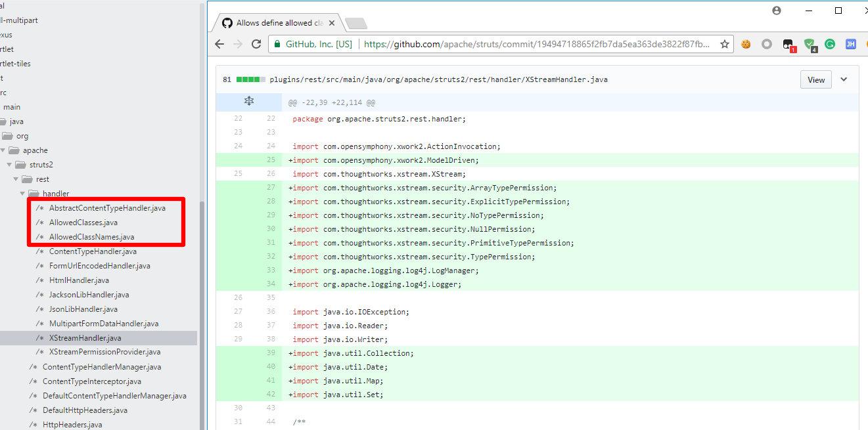Open DefaultContentTypeHandlerManager.java in the sidebar
The image size is (868, 430).
114,396
